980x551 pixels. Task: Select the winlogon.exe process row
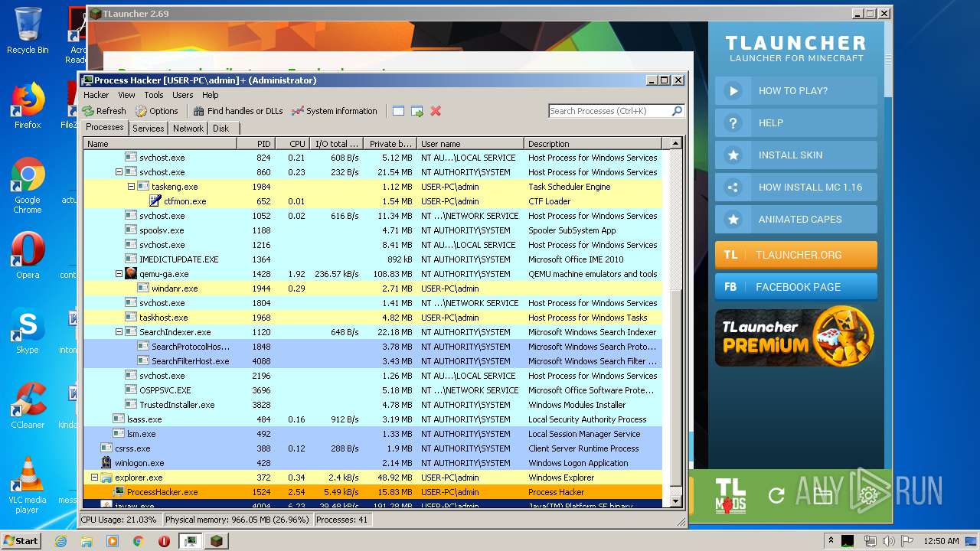(x=373, y=463)
